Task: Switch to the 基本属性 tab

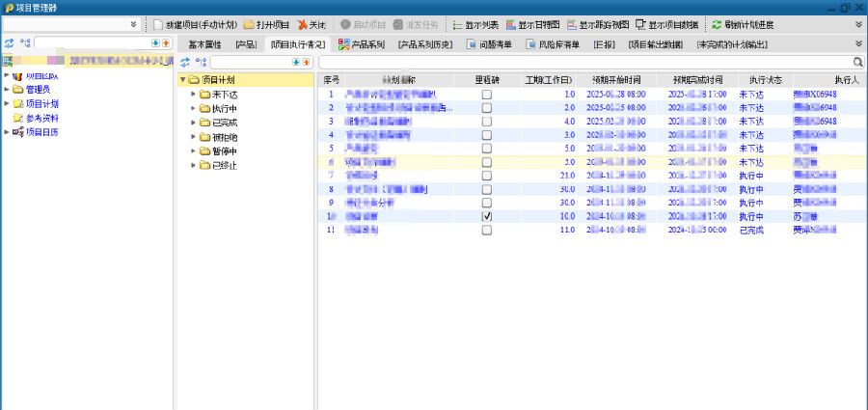Action: coord(203,44)
